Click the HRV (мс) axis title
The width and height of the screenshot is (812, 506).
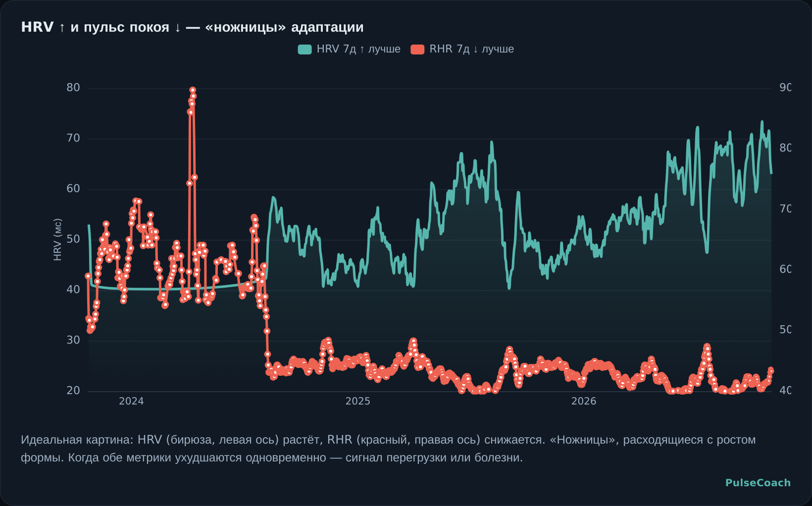[x=57, y=240]
